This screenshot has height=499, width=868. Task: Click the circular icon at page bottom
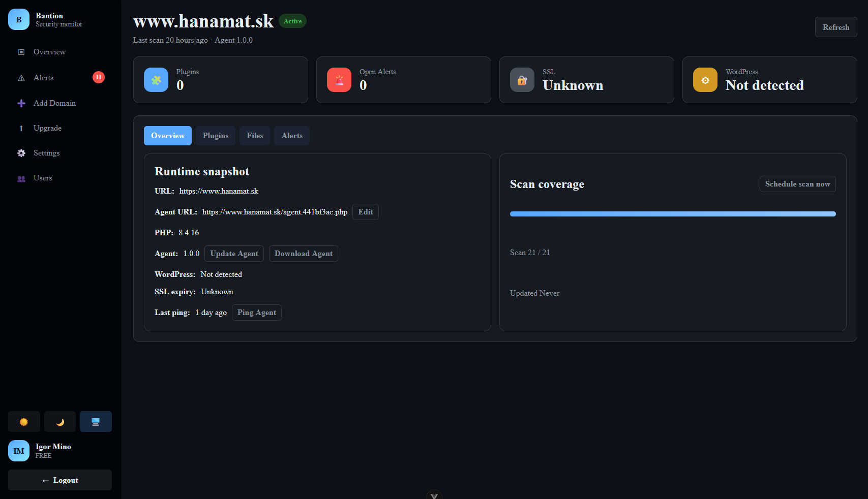click(x=434, y=495)
